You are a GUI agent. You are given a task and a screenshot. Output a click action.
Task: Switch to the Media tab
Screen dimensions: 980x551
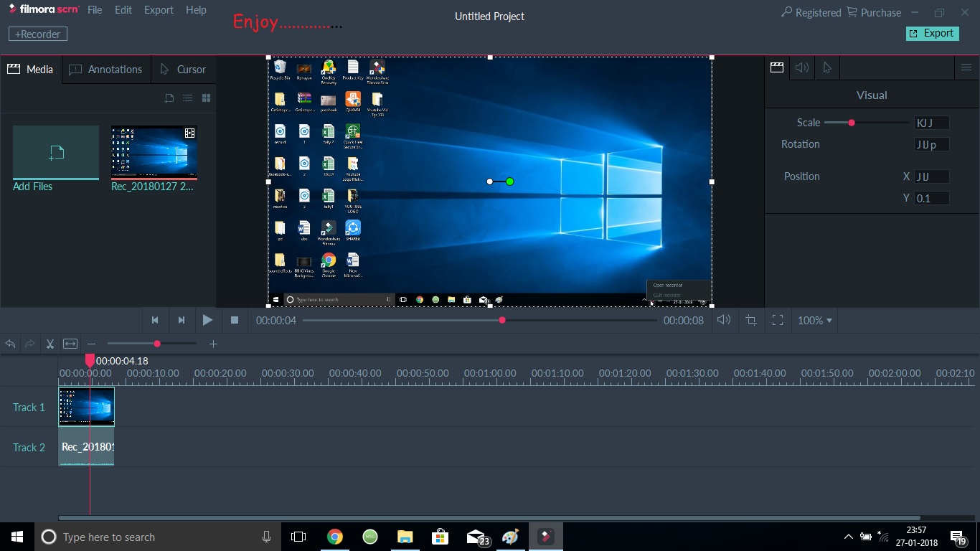coord(31,70)
